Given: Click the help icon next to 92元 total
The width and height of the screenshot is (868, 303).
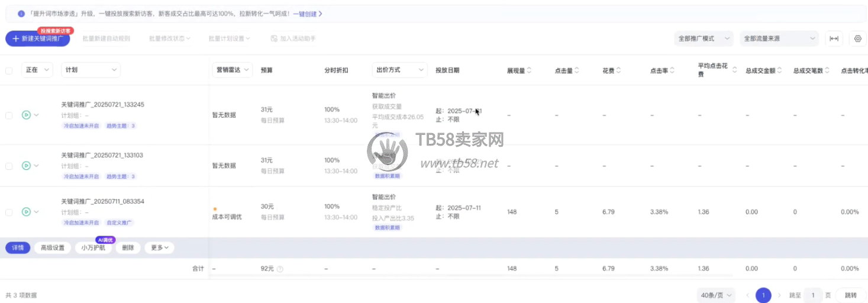Looking at the screenshot, I should click(x=280, y=269).
